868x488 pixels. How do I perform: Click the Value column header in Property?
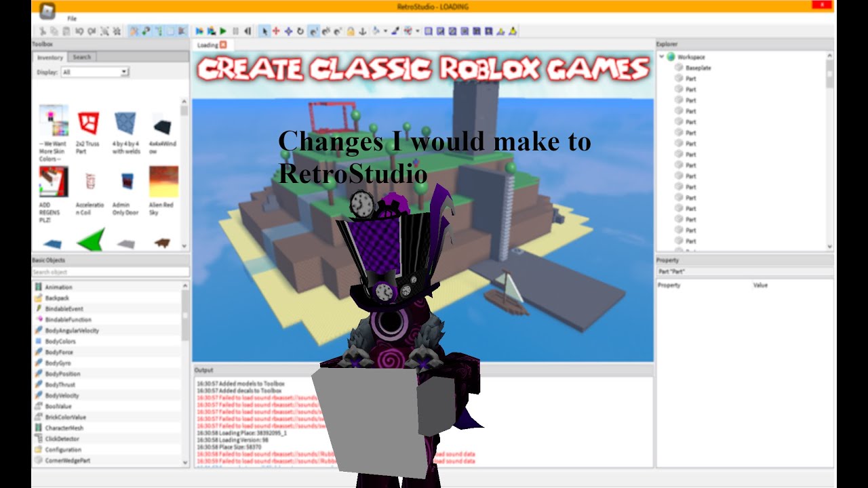(760, 285)
